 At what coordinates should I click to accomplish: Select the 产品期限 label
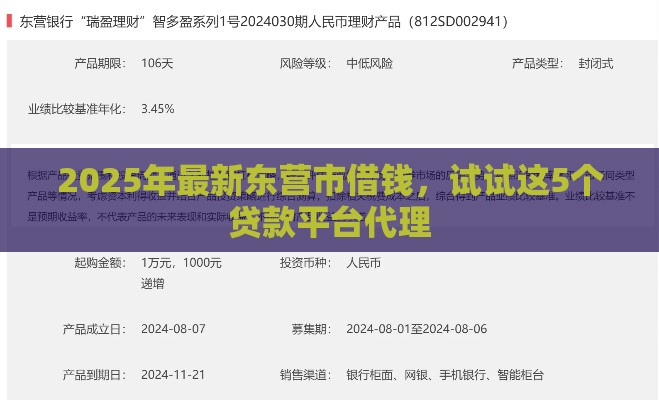(x=100, y=63)
